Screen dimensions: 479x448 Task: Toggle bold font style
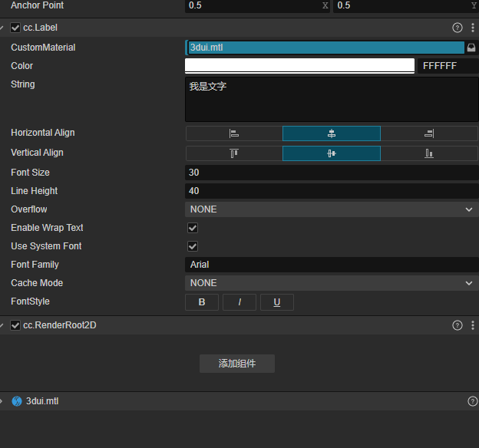tap(202, 302)
